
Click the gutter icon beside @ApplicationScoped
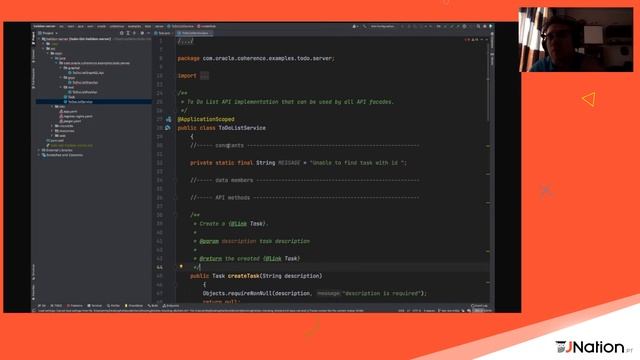168,119
